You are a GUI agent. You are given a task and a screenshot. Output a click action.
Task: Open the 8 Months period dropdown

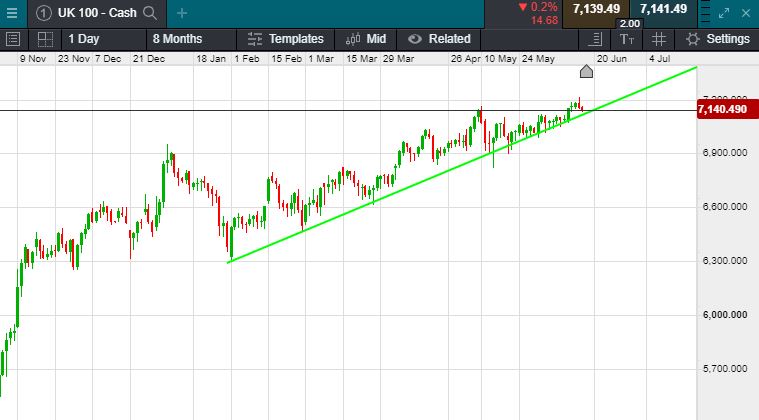point(191,39)
